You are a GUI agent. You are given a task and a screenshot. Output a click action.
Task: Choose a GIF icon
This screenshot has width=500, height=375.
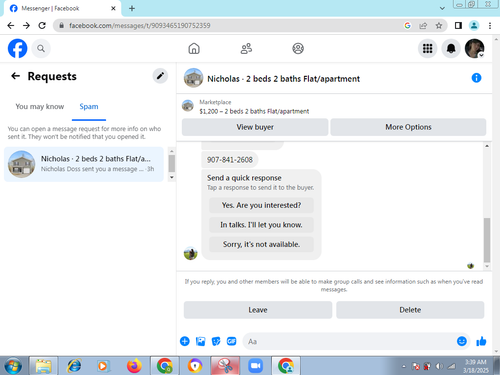pos(231,341)
